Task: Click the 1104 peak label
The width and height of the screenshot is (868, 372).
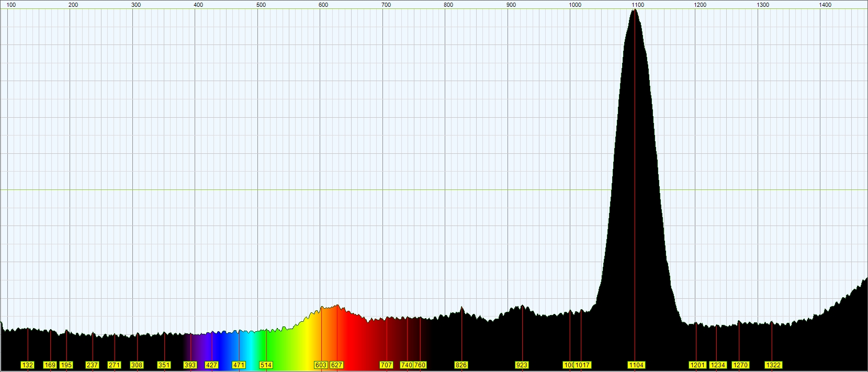Action: coord(636,365)
